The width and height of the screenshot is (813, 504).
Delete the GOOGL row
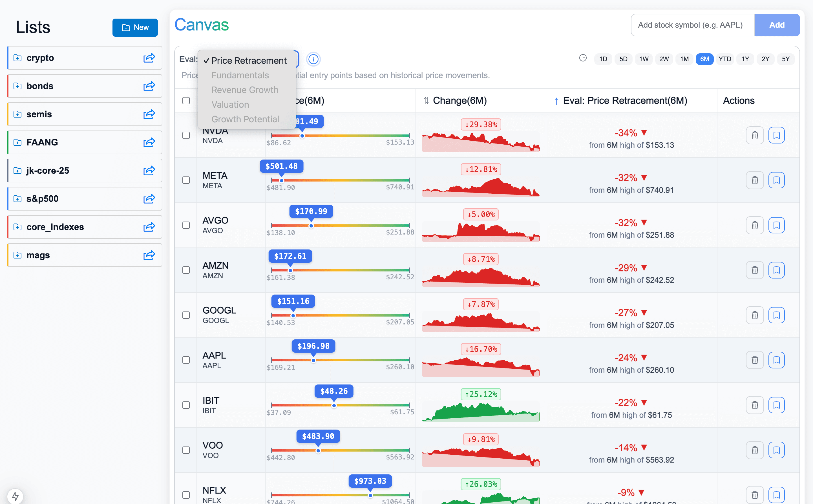(x=755, y=315)
